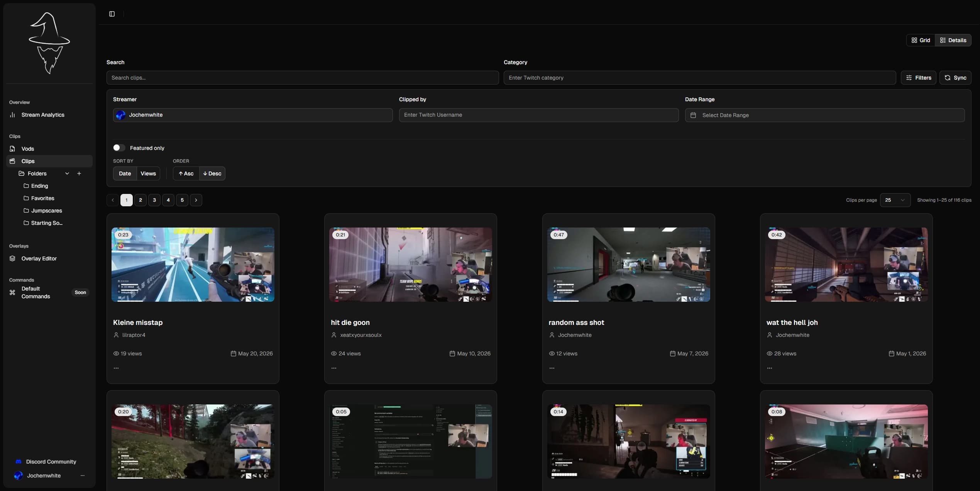The image size is (980, 491).
Task: Open Kleine misstap clip thumbnail
Action: click(193, 265)
